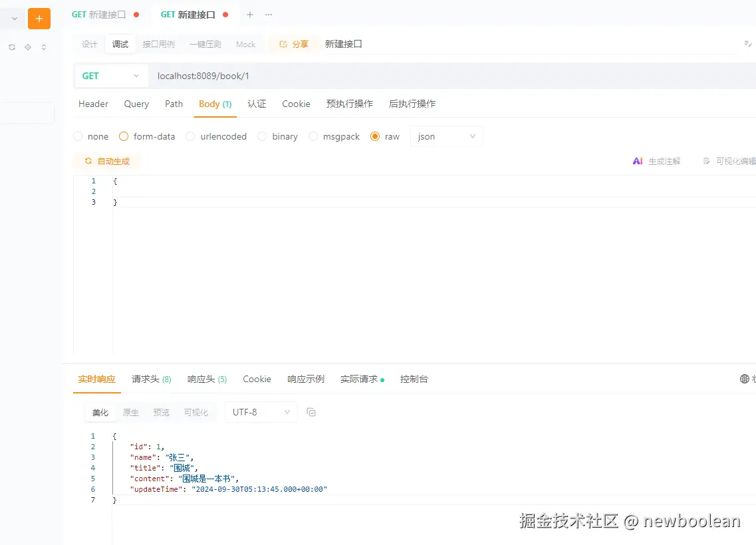Select the form-data radio option
This screenshot has height=545, width=756.
coord(124,136)
